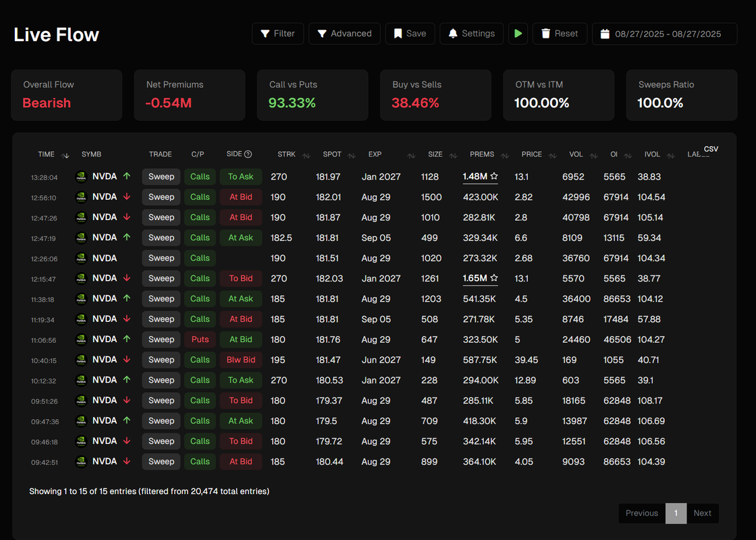The height and width of the screenshot is (540, 756).
Task: Click the Buy vs Sells 38.46% value
Action: (x=415, y=103)
